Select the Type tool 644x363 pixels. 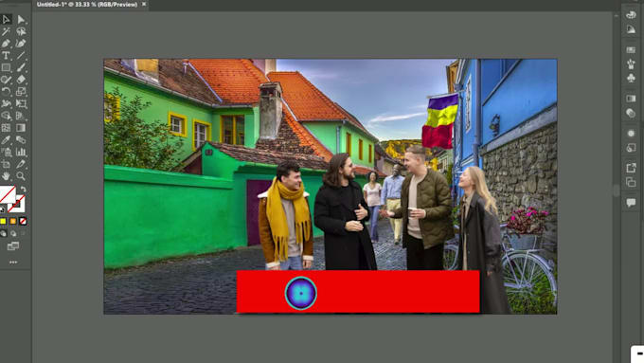pyautogui.click(x=7, y=55)
